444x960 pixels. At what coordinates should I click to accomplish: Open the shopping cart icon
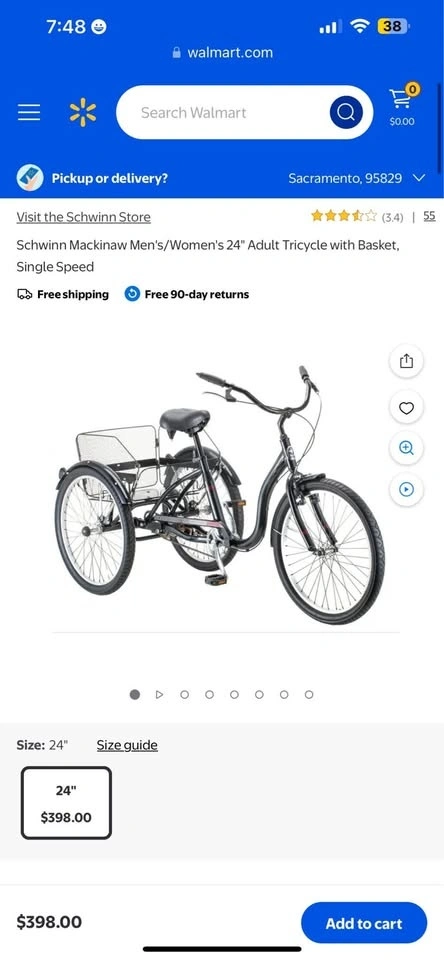coord(402,105)
